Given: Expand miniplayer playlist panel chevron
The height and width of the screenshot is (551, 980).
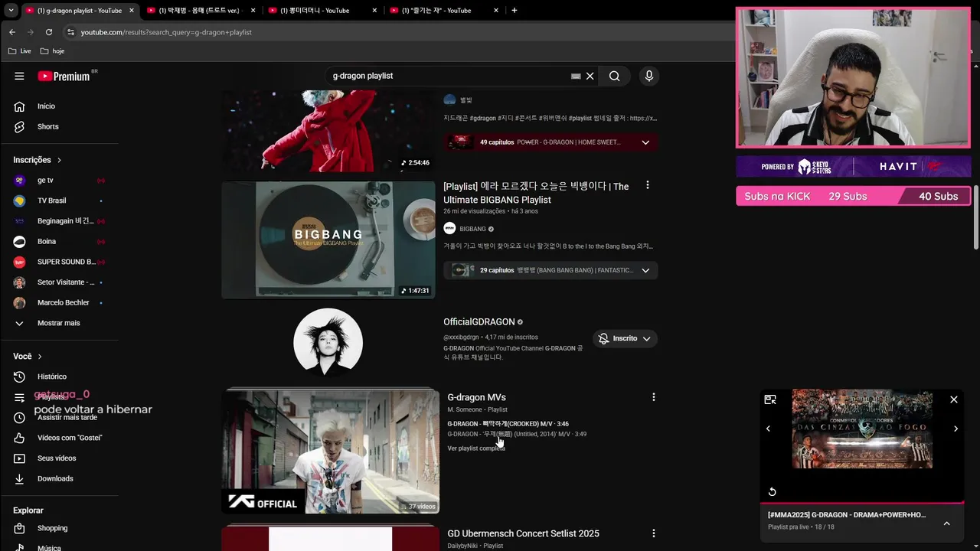Looking at the screenshot, I should pyautogui.click(x=946, y=523).
